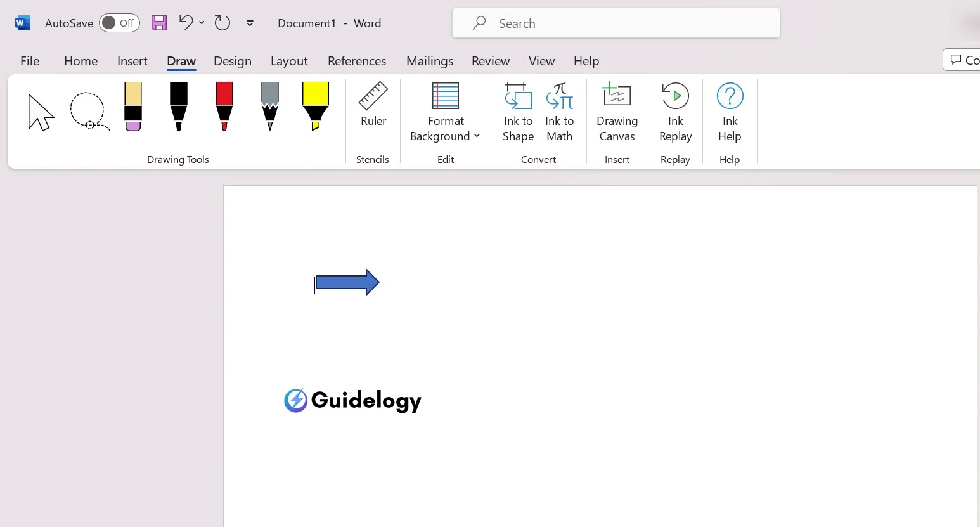980x527 pixels.
Task: Open the Comments button
Action: click(x=962, y=60)
